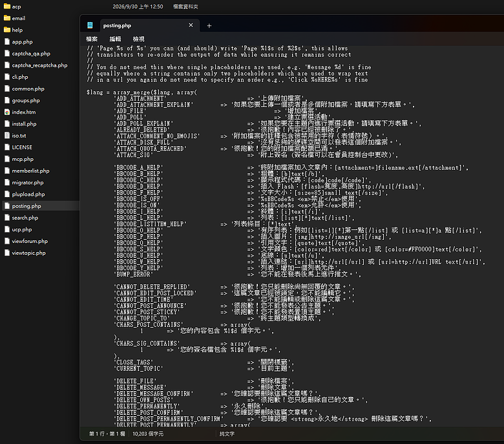
Task: Place cursor on the '$lang = array_merge' line
Action: pos(142,92)
